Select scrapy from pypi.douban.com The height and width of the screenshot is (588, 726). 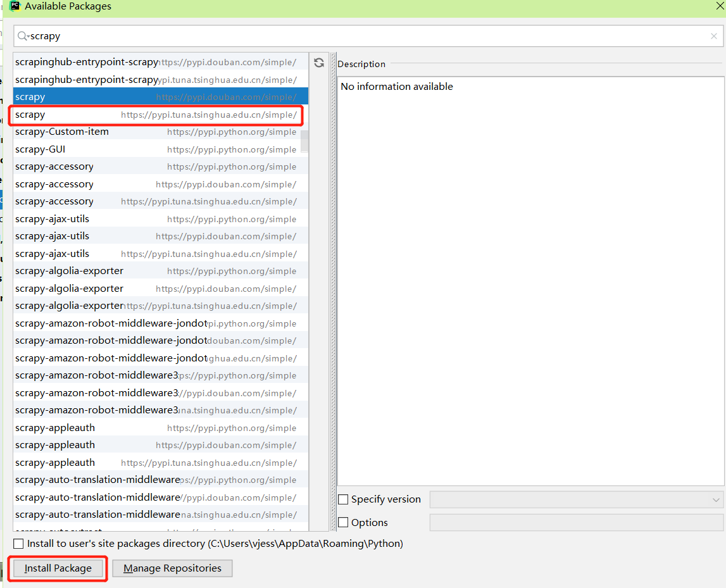click(x=161, y=97)
